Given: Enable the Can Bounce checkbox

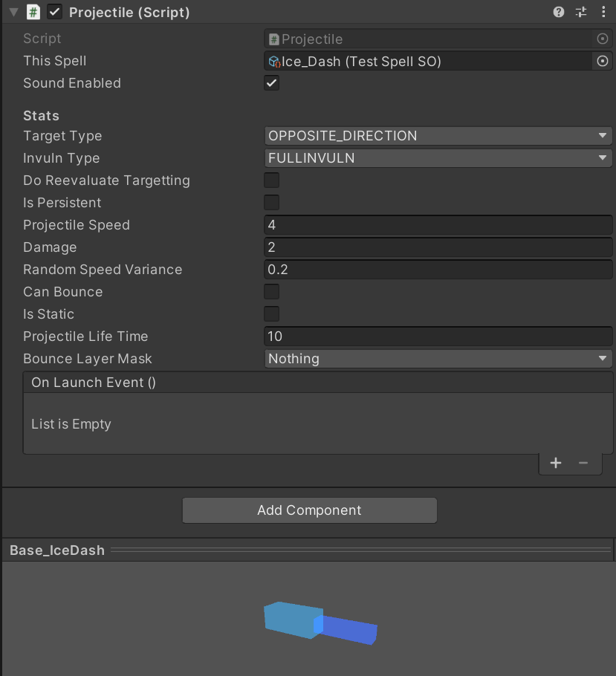Looking at the screenshot, I should click(x=272, y=291).
